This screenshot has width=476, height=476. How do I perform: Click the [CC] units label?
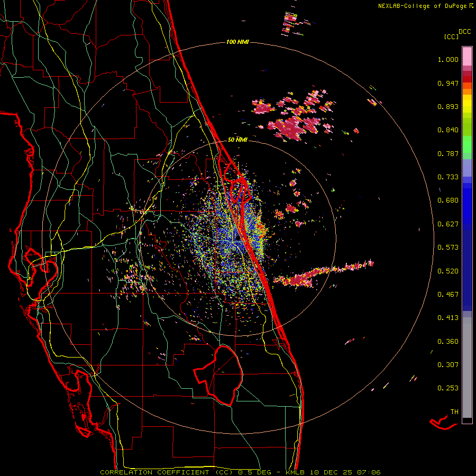click(x=452, y=36)
